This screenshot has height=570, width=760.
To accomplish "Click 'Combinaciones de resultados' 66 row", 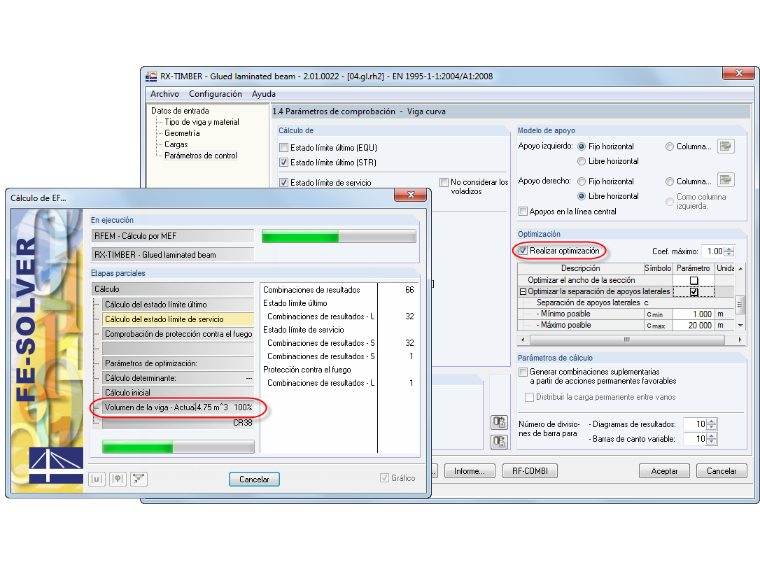I will tap(339, 290).
